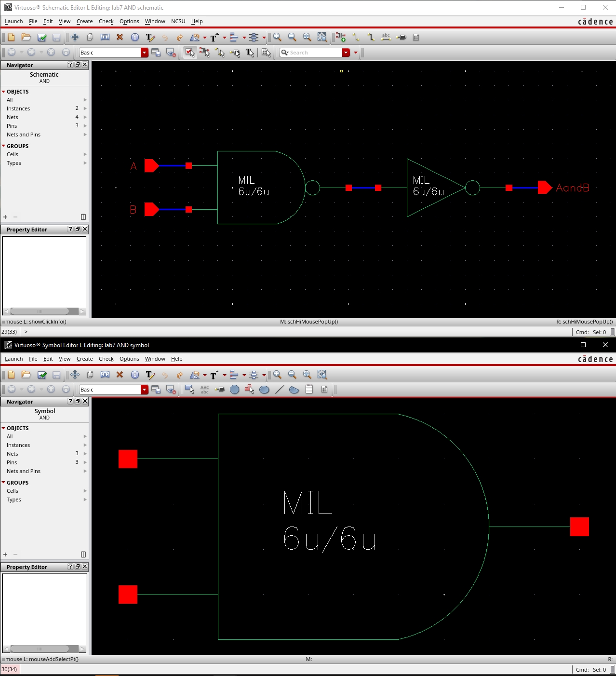
Task: Click the Copy icon in Schematic Editor toolbar
Action: point(90,37)
